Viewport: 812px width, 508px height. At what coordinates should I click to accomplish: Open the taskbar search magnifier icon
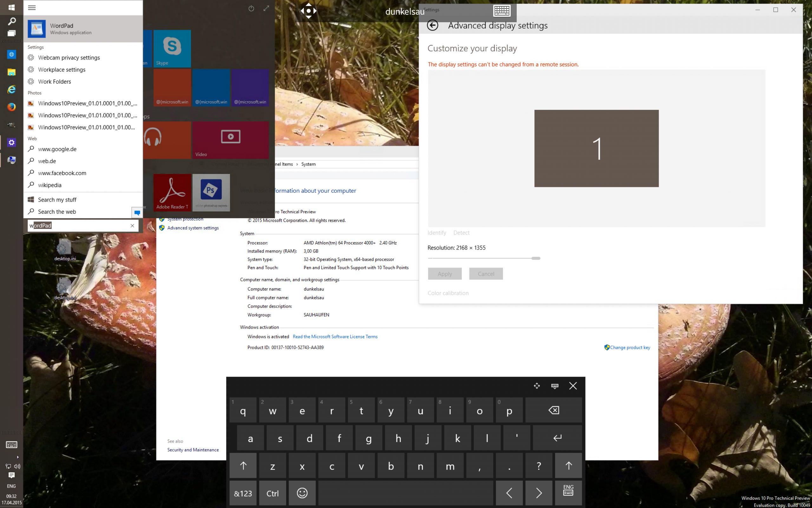point(11,21)
